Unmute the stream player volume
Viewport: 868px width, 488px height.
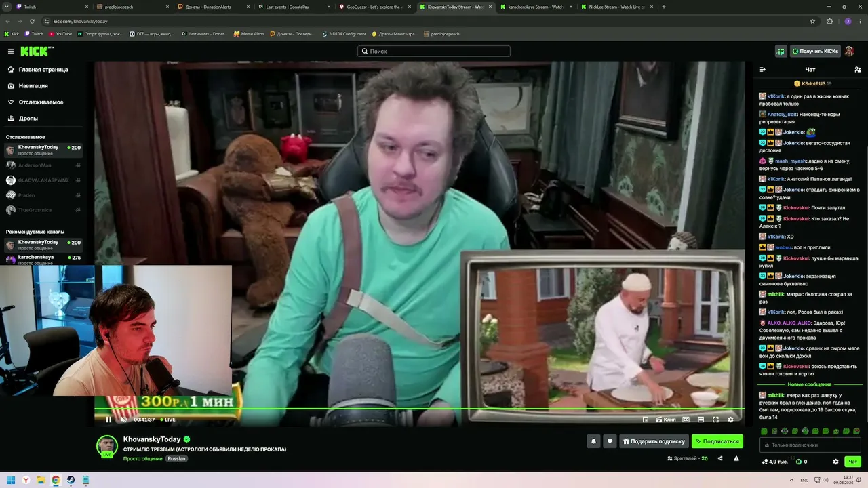pos(123,420)
